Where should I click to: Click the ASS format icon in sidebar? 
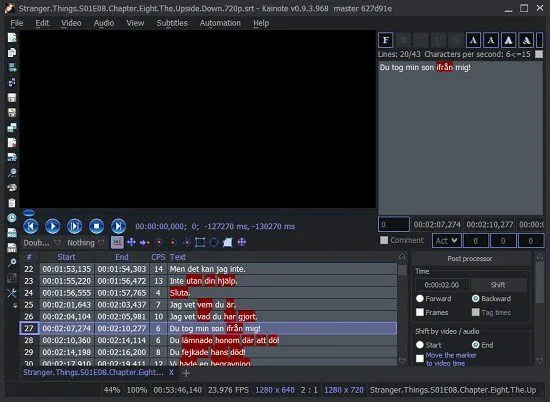(x=12, y=233)
